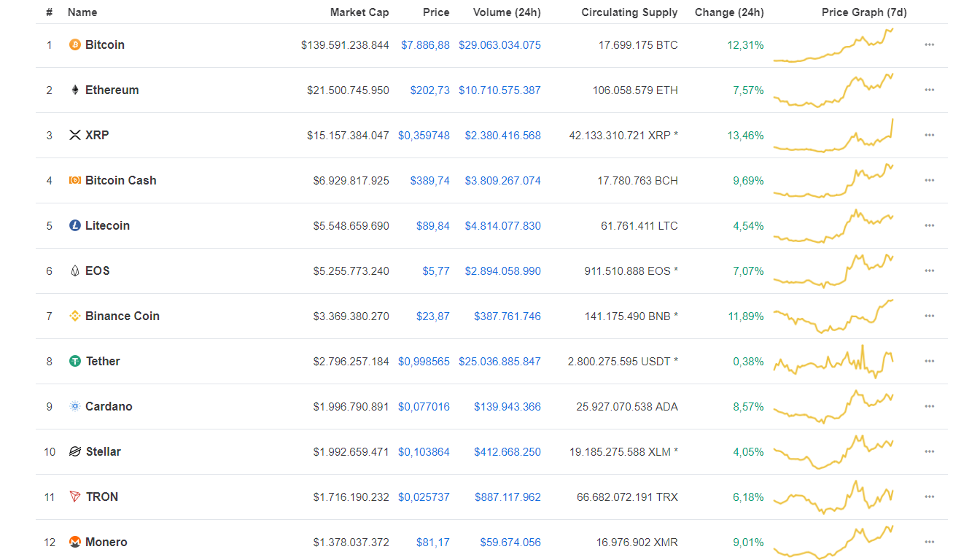
Task: Click the Stellar logo icon
Action: (74, 452)
